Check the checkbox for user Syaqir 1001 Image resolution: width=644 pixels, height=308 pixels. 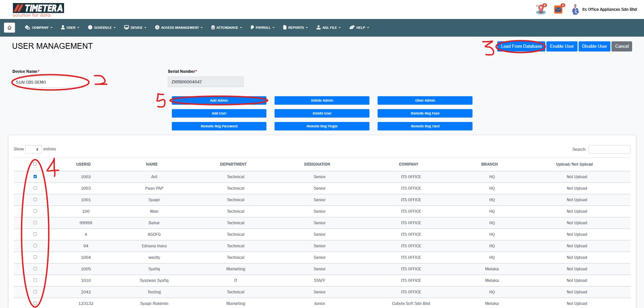click(35, 200)
